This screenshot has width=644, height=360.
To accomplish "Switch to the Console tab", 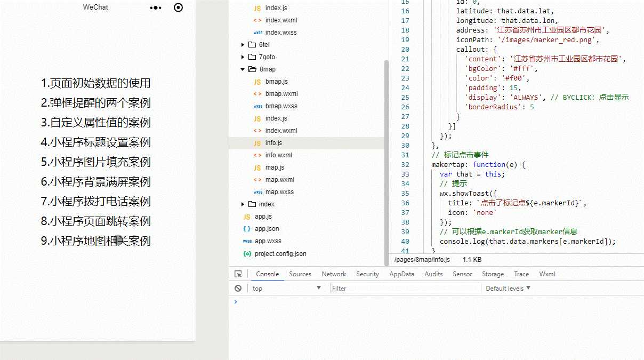I will pos(268,274).
